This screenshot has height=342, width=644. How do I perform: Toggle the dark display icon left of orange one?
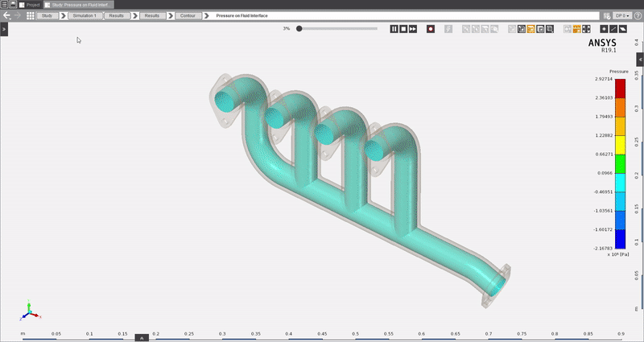pos(521,29)
